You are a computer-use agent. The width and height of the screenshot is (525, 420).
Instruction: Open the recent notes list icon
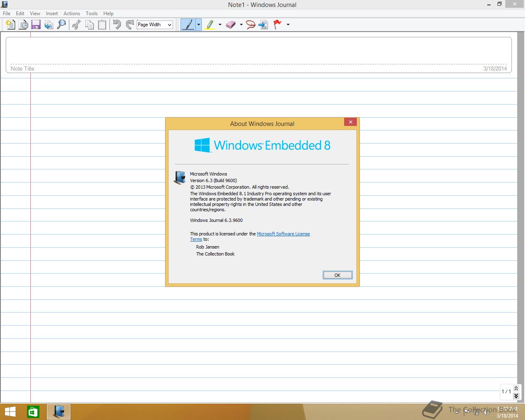23,25
